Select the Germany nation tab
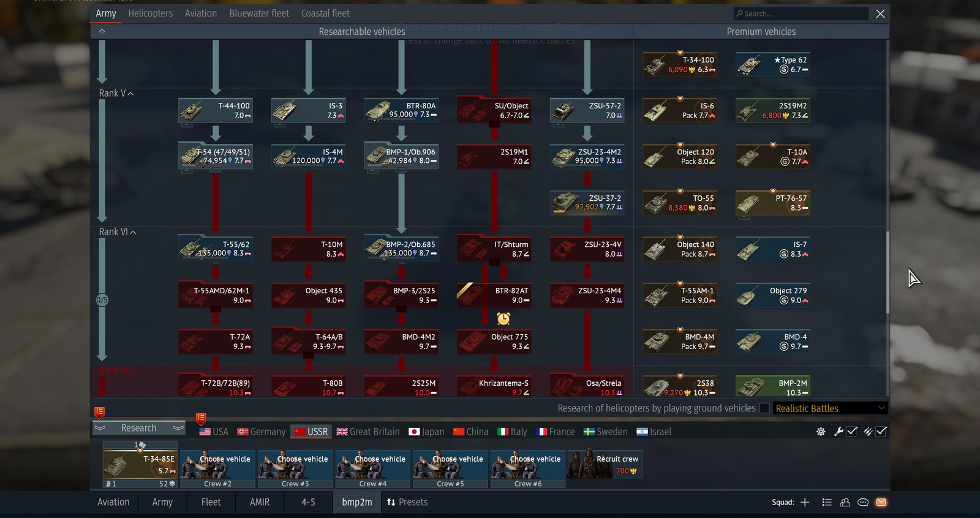Image resolution: width=980 pixels, height=518 pixels. point(262,432)
